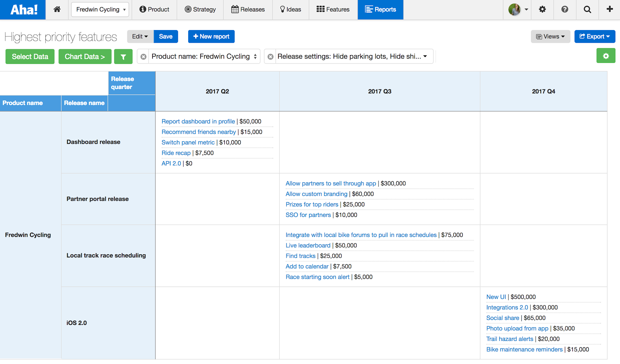Open the Strategy section
This screenshot has width=620, height=364.
(200, 9)
